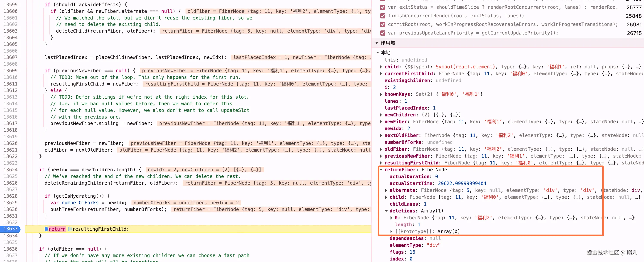Screen dimensions: 644x262
Task: Click line number 13626 to add breakpoint
Action: tap(11, 183)
